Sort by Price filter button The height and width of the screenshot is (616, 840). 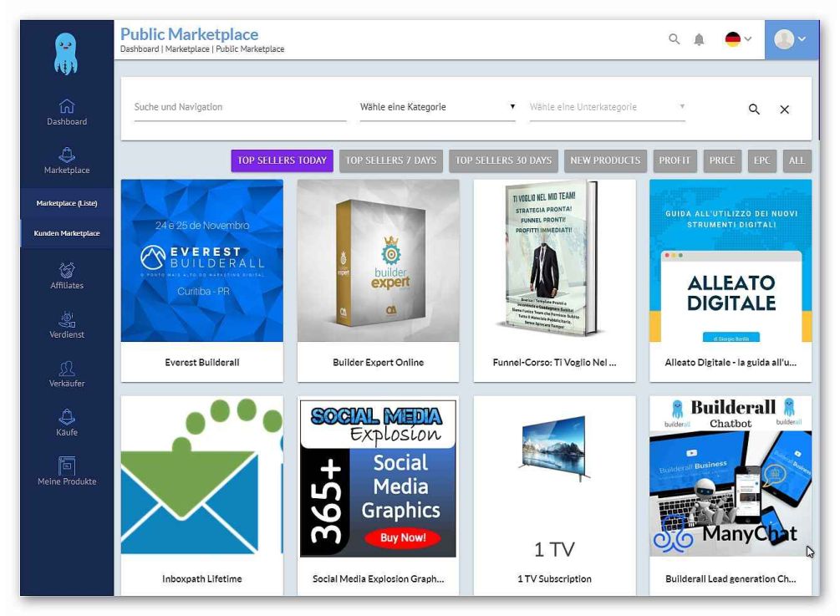pos(721,160)
